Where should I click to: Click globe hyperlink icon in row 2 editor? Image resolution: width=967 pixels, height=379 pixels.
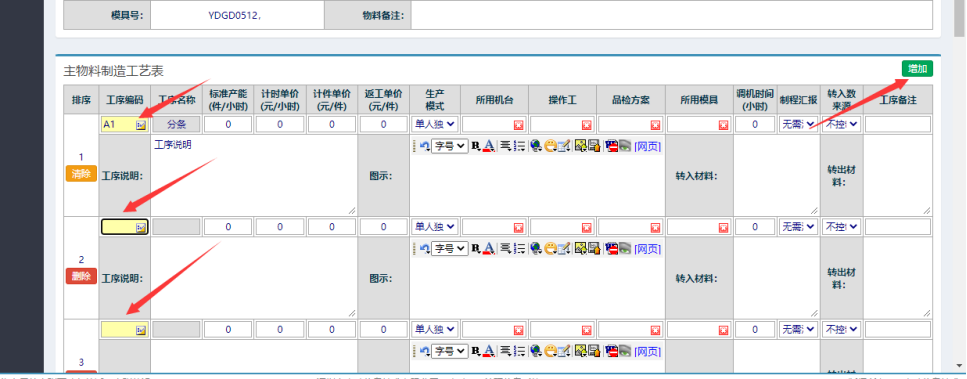[535, 249]
